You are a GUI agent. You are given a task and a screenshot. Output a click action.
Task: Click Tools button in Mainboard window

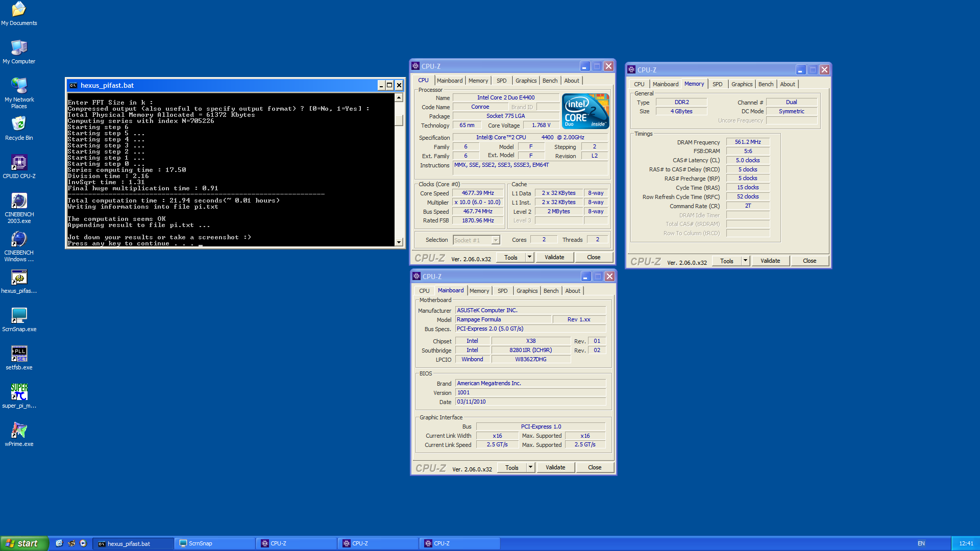[x=512, y=468]
